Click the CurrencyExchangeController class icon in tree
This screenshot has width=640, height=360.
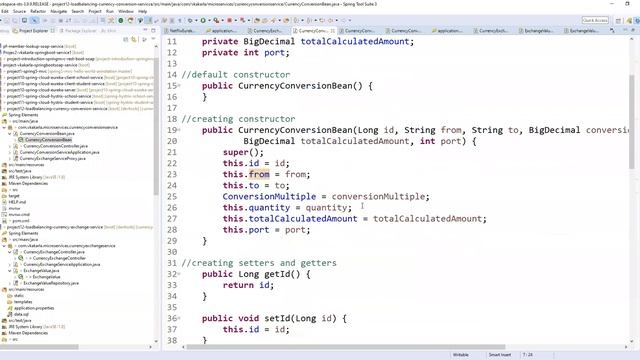click(20, 258)
